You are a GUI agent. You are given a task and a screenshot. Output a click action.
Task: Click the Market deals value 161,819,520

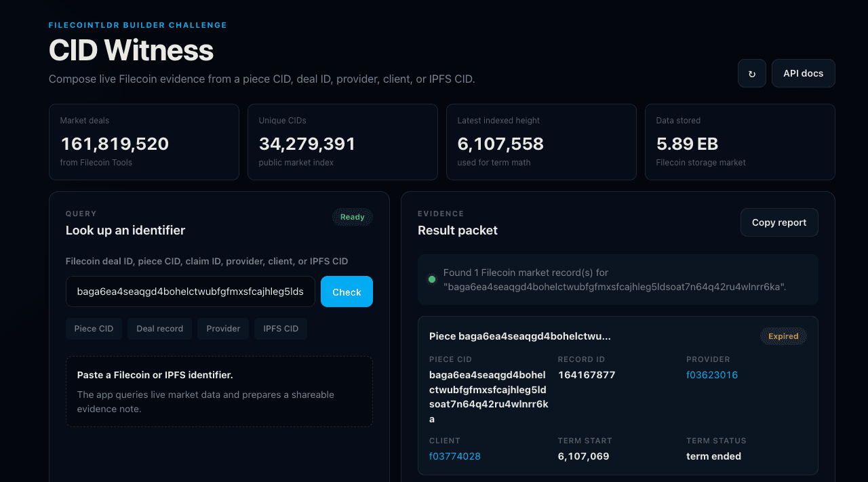click(115, 144)
